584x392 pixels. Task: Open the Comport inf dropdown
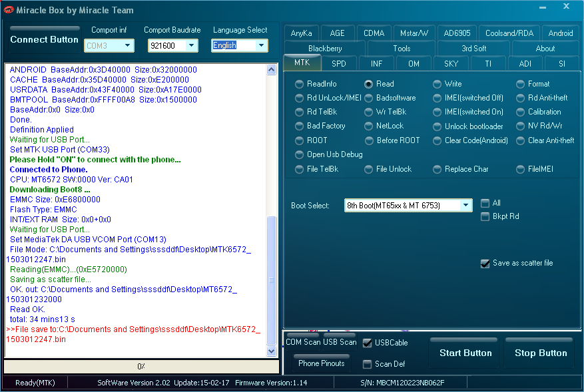click(127, 45)
